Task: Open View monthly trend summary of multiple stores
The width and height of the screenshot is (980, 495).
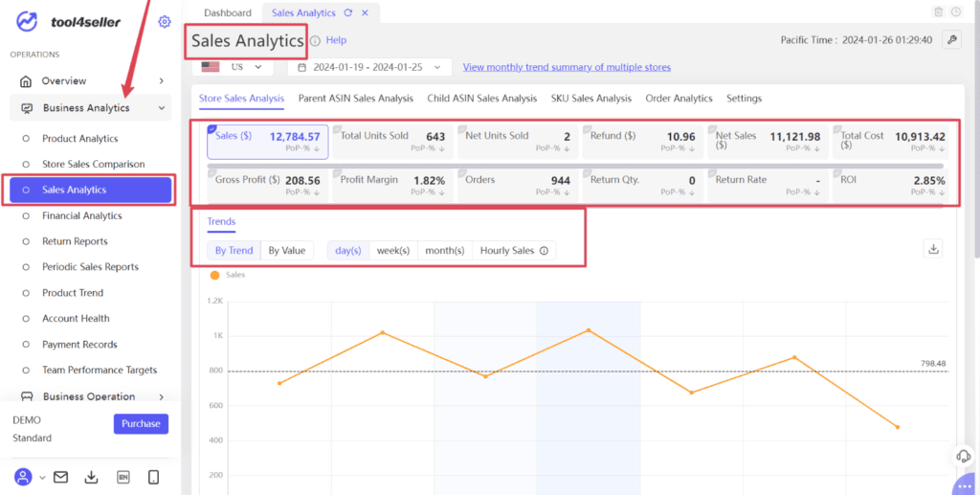Action: (567, 67)
